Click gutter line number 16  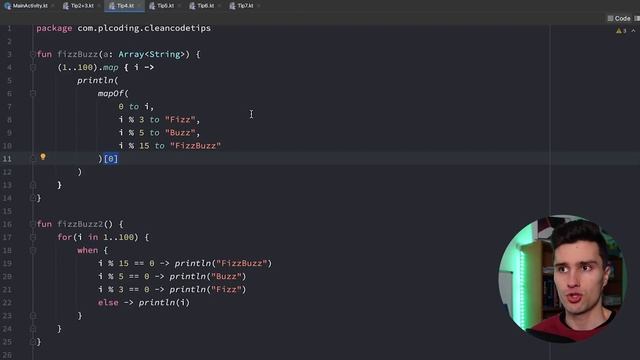click(7, 224)
